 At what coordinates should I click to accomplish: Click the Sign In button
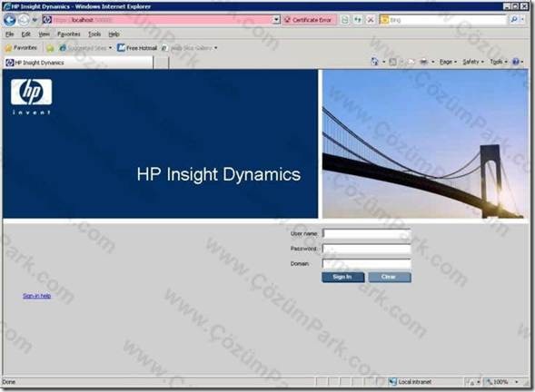(x=342, y=277)
